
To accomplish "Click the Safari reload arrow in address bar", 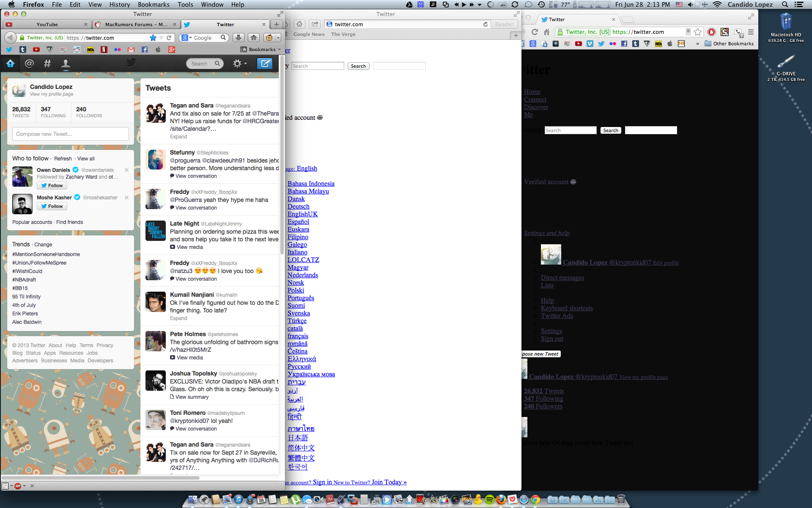I will coord(486,24).
